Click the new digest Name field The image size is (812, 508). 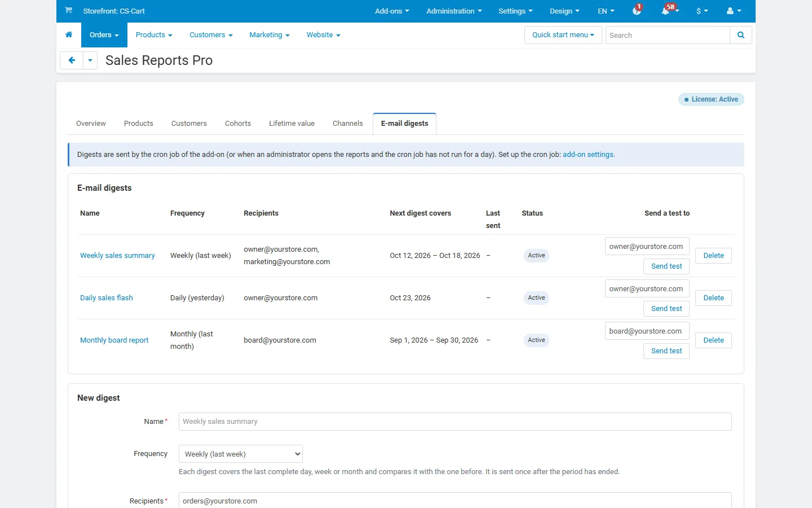click(x=455, y=422)
